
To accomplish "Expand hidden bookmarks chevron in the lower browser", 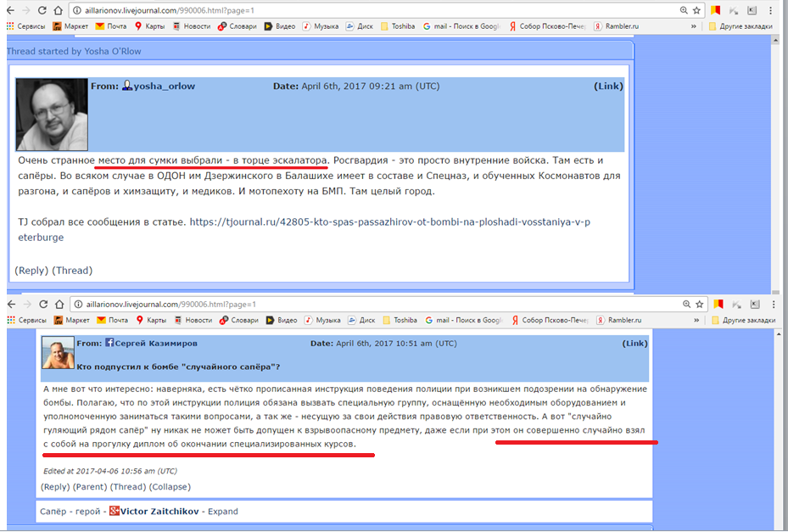I will [696, 321].
